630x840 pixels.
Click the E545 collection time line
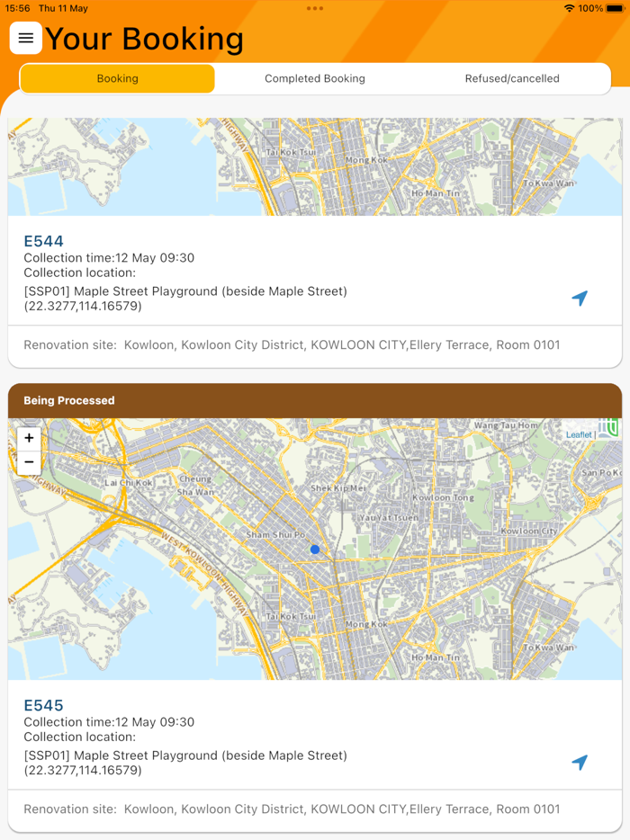[x=109, y=721]
